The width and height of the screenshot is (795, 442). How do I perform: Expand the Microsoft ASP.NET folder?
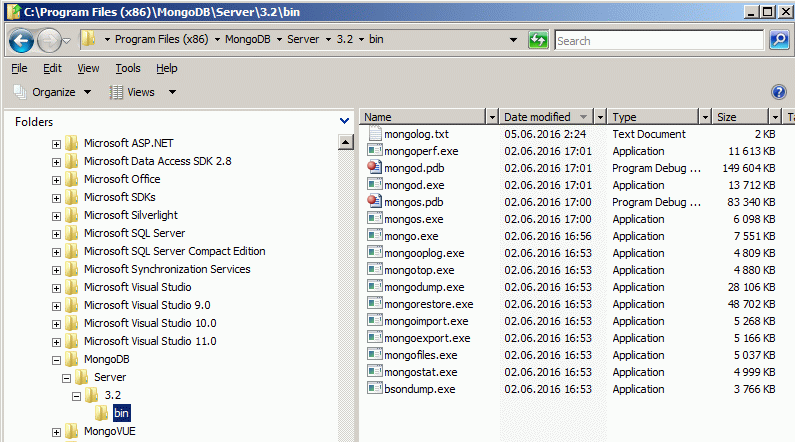pyautogui.click(x=56, y=144)
